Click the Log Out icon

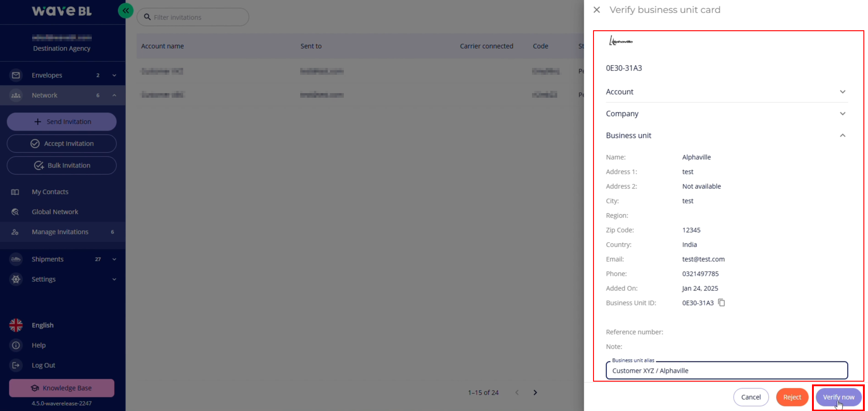coord(16,366)
